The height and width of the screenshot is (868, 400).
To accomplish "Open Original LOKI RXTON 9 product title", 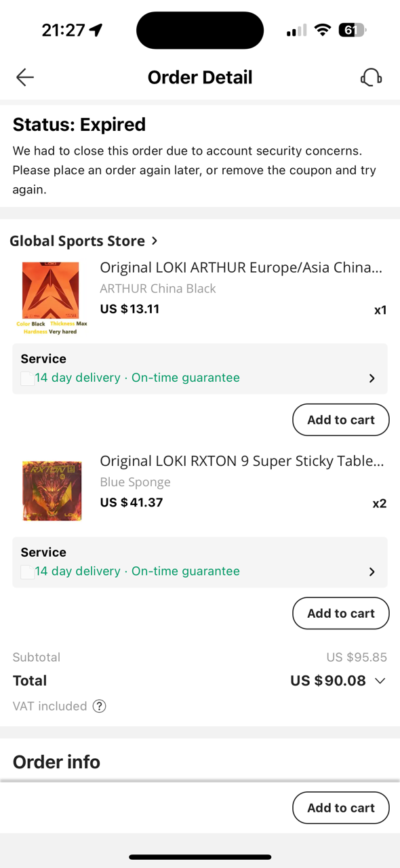I will click(242, 461).
